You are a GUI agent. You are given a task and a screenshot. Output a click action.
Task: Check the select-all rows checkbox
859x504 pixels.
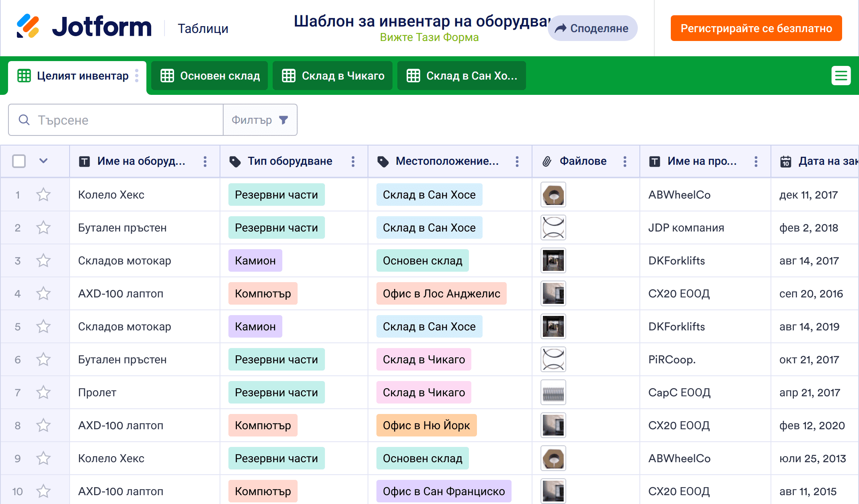click(19, 161)
